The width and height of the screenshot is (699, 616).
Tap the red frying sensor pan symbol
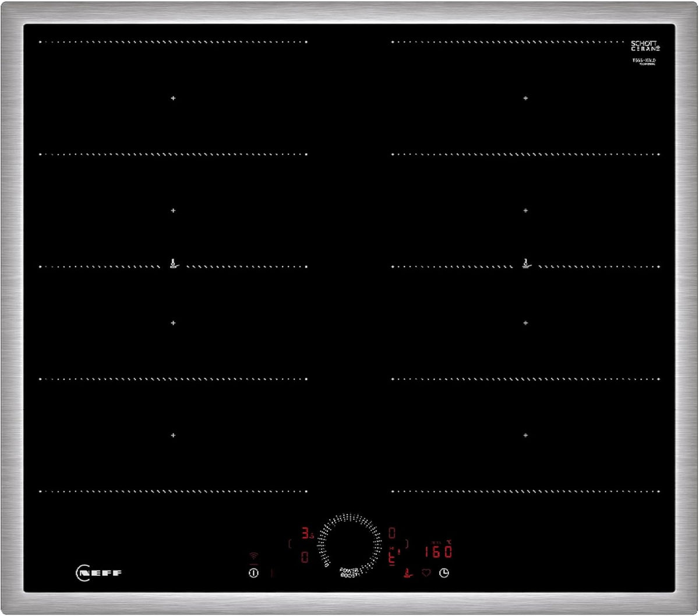click(x=408, y=573)
